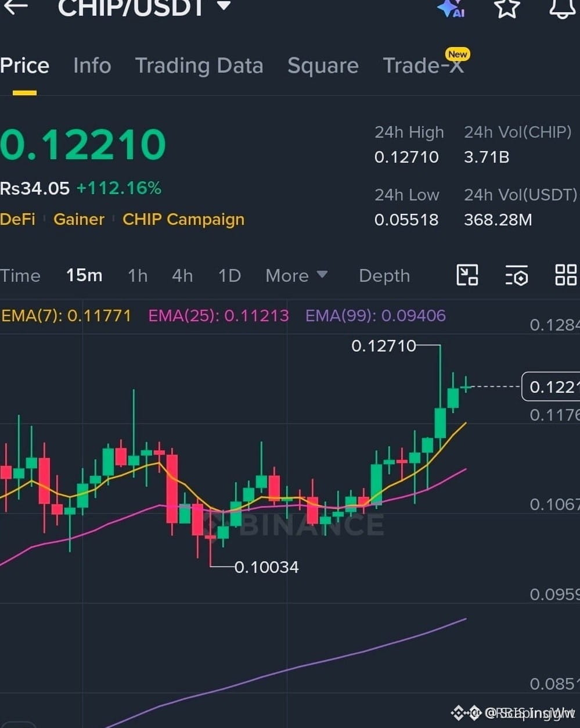Open the AI assistant sparkle icon
The width and height of the screenshot is (580, 728).
(451, 8)
